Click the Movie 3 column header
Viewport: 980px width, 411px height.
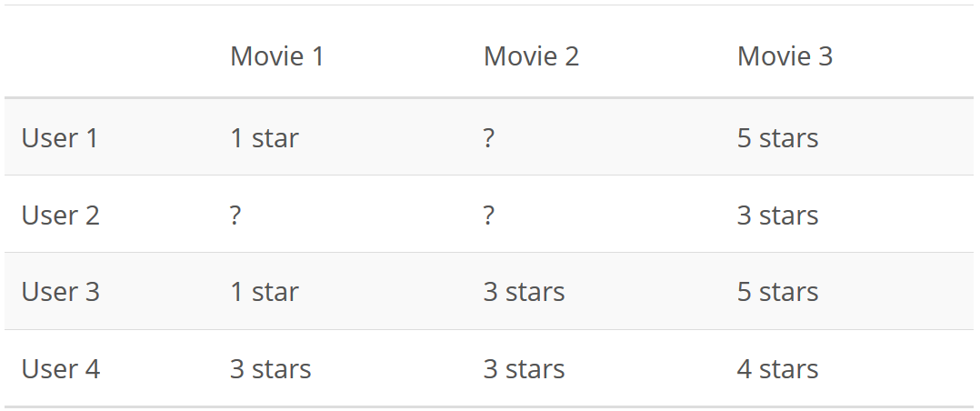(785, 56)
